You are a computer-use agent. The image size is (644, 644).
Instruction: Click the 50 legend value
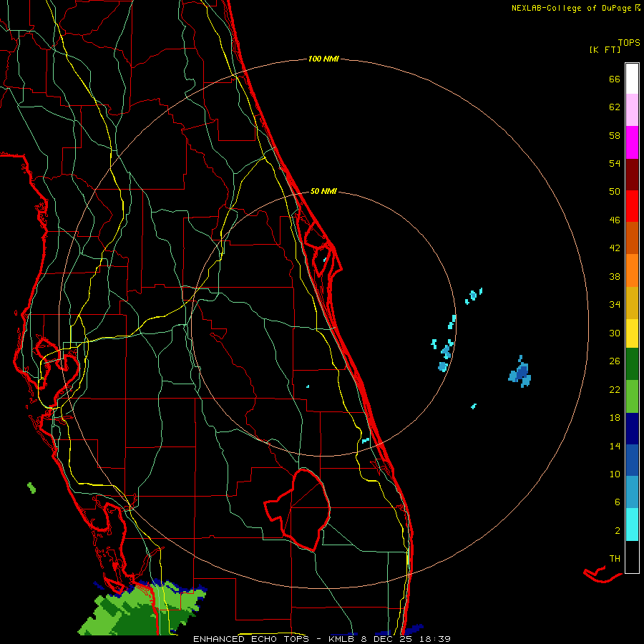[x=615, y=191]
